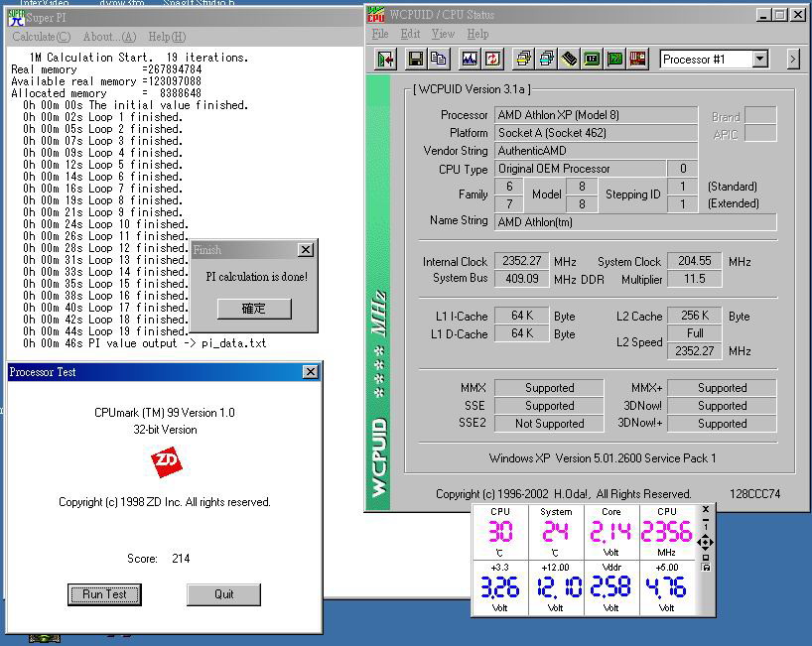This screenshot has width=812, height=646.
Task: Click the PI value output pi_data.txt line
Action: pyautogui.click(x=145, y=343)
